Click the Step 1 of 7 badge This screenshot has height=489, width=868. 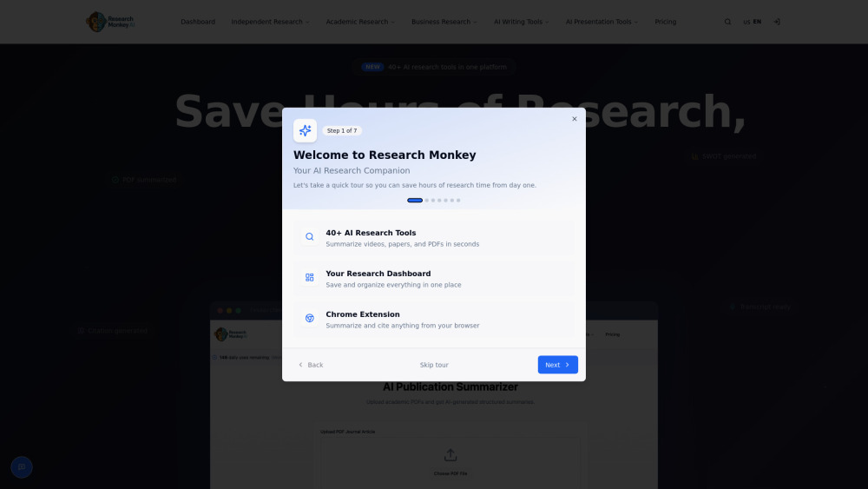pos(341,130)
